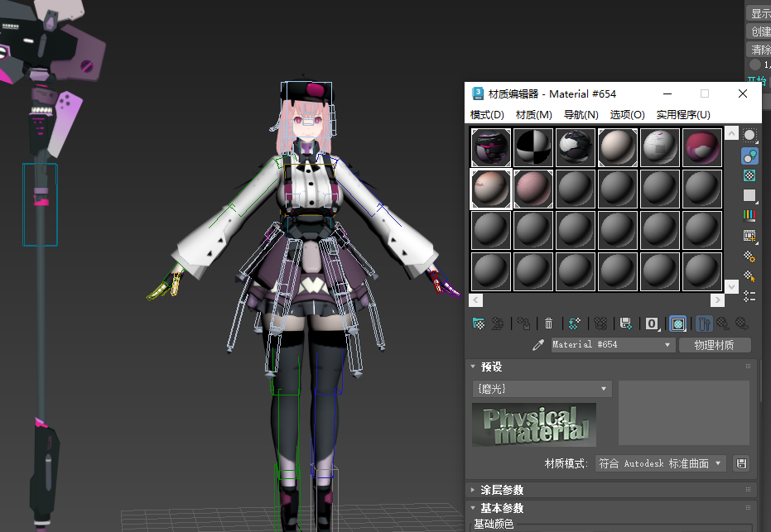Open the 实用程序(U) menu
771x532 pixels.
coord(683,115)
